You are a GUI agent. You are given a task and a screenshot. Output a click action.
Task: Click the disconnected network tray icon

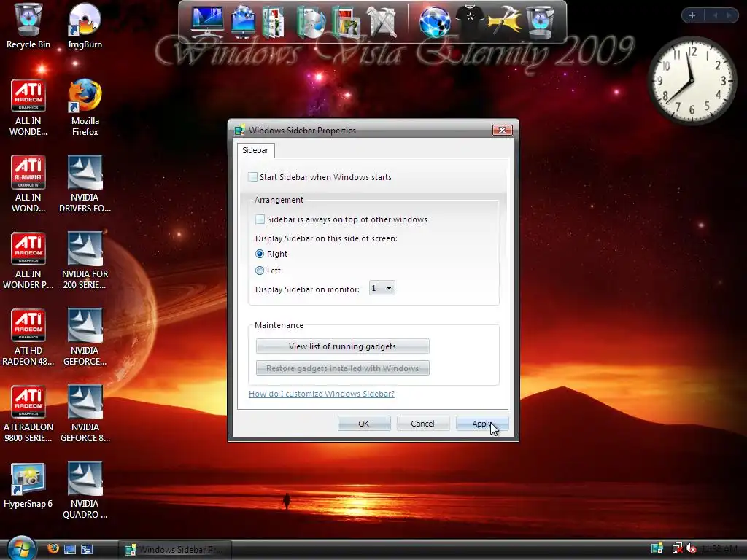[x=677, y=548]
